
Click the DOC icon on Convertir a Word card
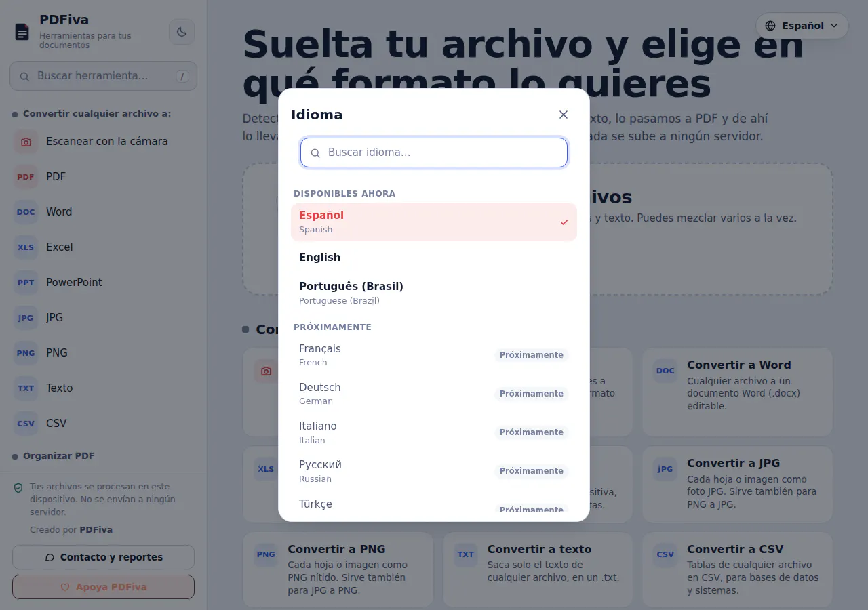click(665, 371)
